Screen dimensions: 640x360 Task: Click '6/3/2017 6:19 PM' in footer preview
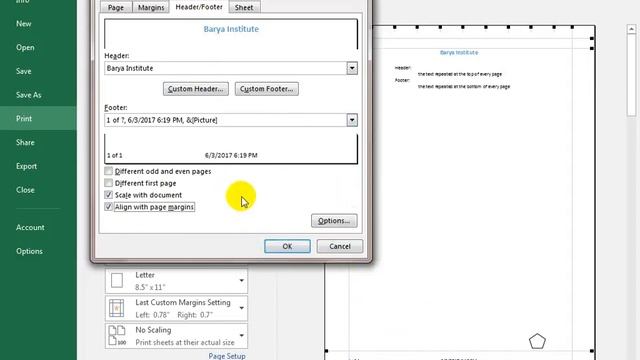(x=231, y=155)
